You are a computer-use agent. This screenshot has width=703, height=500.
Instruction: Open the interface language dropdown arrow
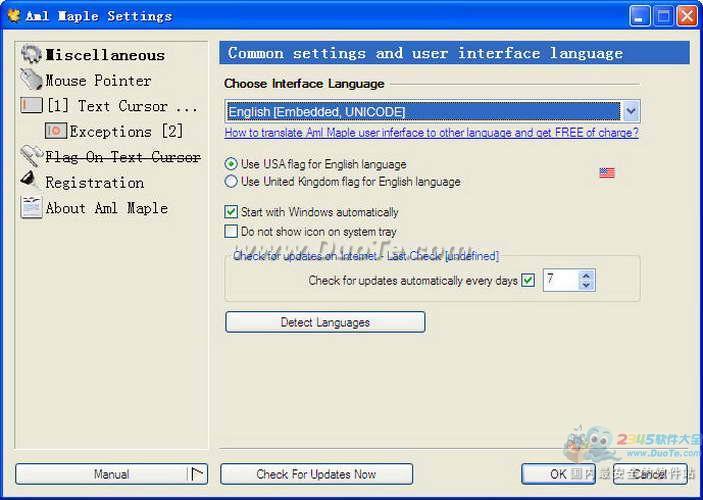(x=631, y=111)
